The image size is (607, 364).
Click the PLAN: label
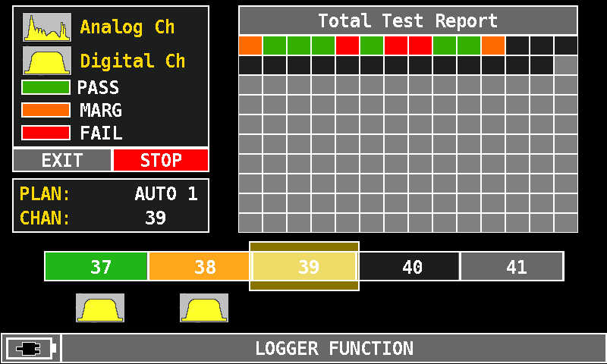pos(45,193)
